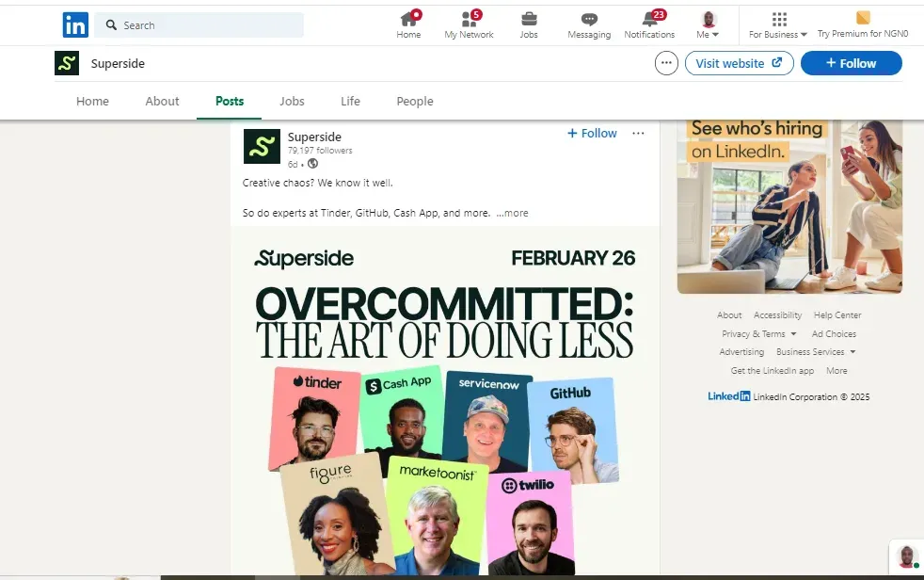Open the Advertising footer link
The width and height of the screenshot is (924, 580).
pyautogui.click(x=741, y=352)
